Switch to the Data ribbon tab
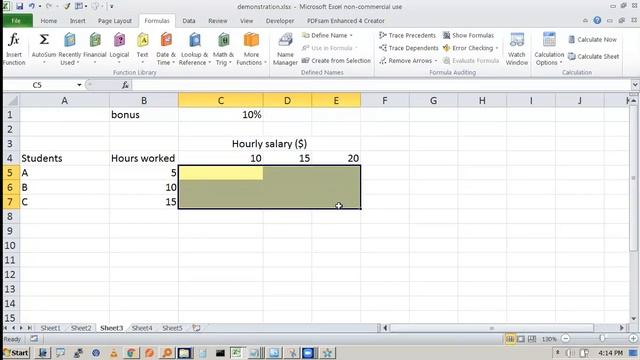This screenshot has height=360, width=640. point(189,21)
